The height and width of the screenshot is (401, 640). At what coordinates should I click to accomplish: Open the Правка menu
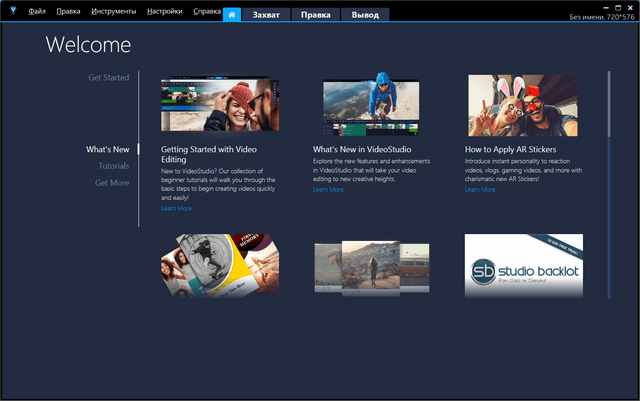(69, 11)
